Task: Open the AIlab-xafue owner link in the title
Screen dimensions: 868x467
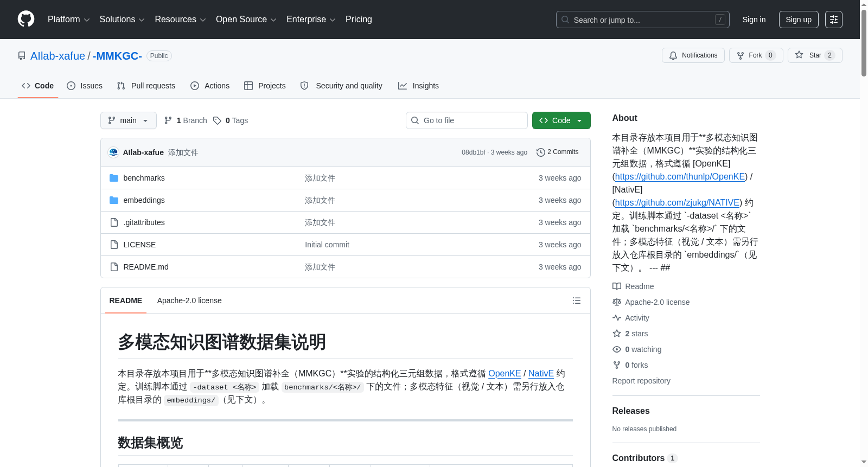Action: pos(58,56)
